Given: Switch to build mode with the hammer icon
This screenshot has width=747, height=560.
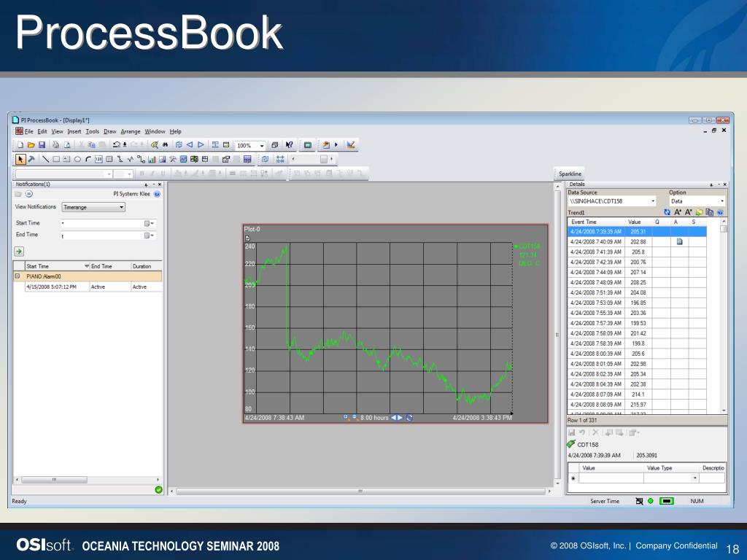Looking at the screenshot, I should click(31, 159).
